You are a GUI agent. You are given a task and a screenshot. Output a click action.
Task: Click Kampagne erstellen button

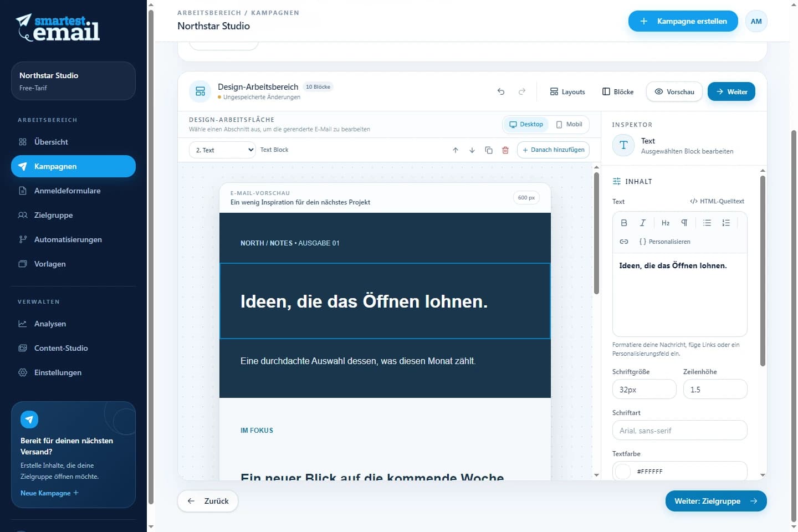683,21
